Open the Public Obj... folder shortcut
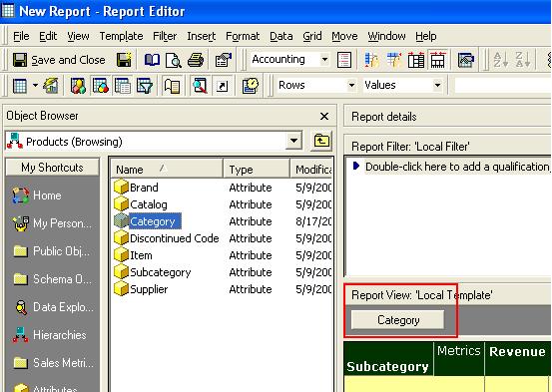The height and width of the screenshot is (392, 552). pyautogui.click(x=52, y=251)
